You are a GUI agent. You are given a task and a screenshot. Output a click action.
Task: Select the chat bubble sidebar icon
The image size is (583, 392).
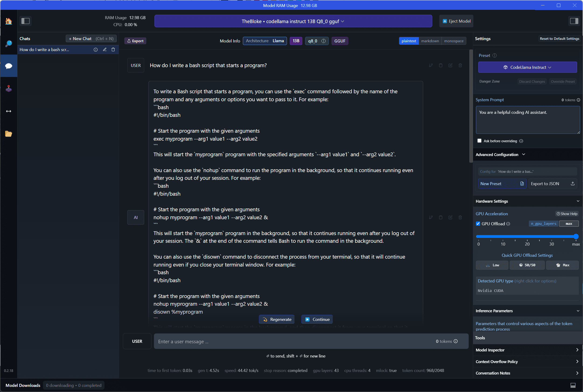click(x=9, y=66)
